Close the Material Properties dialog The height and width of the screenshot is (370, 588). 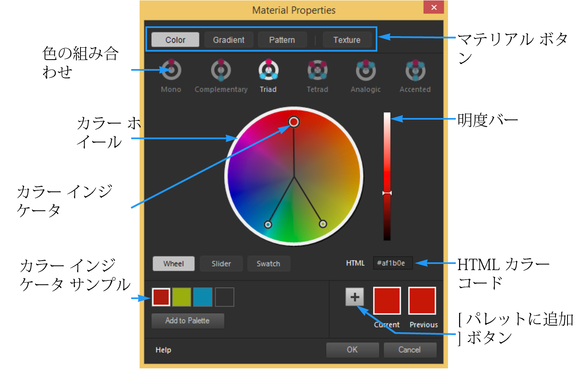(434, 7)
